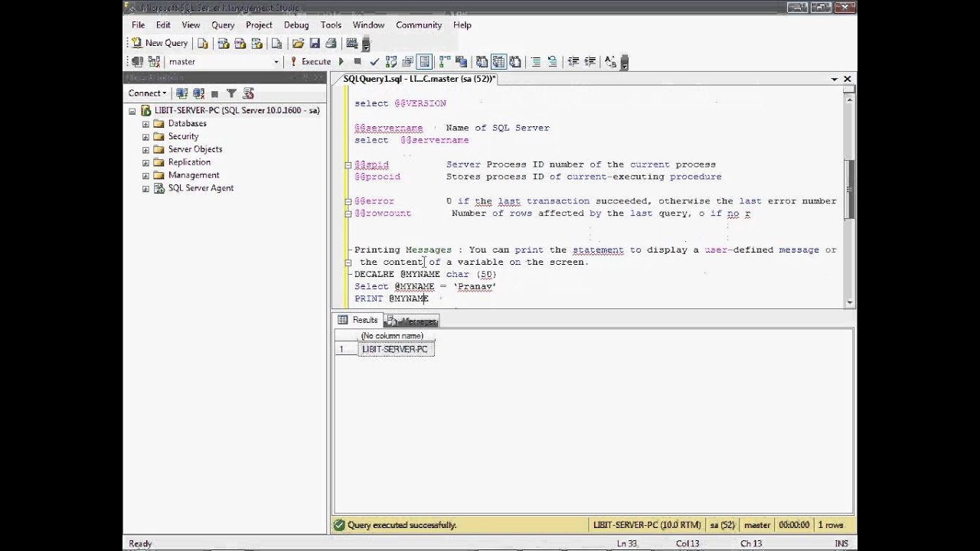
Task: Uncomment the selected lines
Action: coord(553,62)
